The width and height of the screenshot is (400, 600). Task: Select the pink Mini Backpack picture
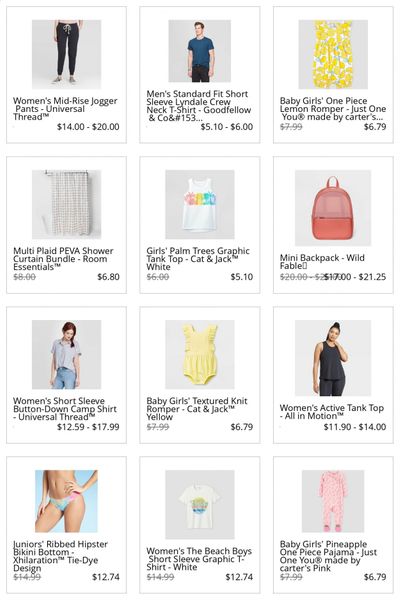point(333,208)
